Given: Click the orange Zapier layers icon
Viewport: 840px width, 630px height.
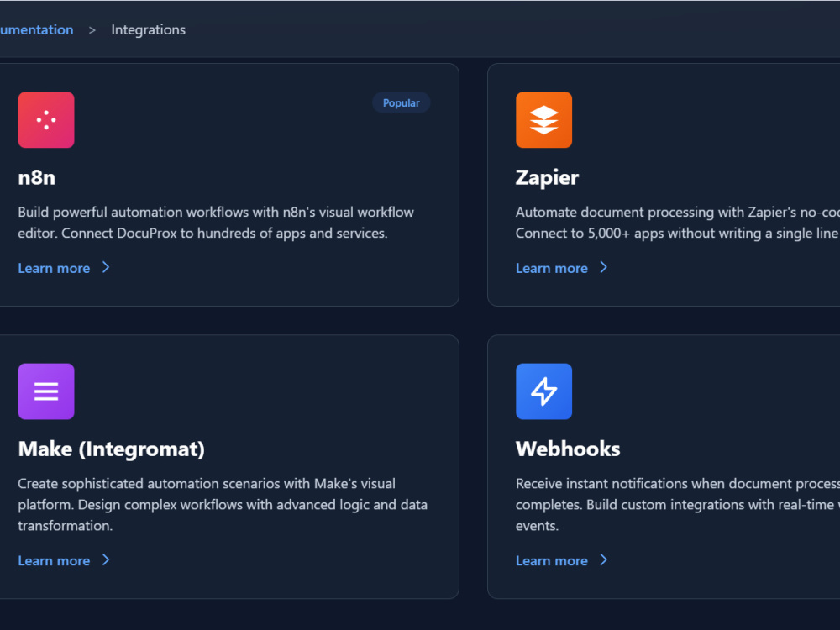Looking at the screenshot, I should 543,119.
